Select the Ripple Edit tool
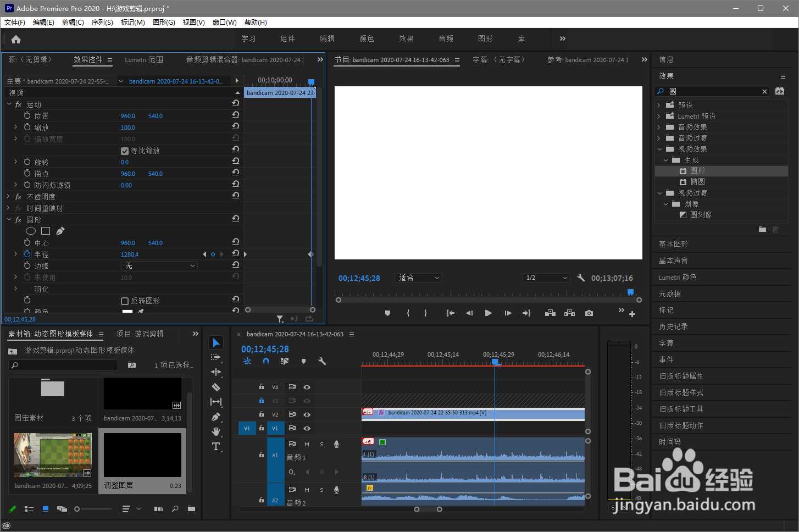 (x=216, y=372)
